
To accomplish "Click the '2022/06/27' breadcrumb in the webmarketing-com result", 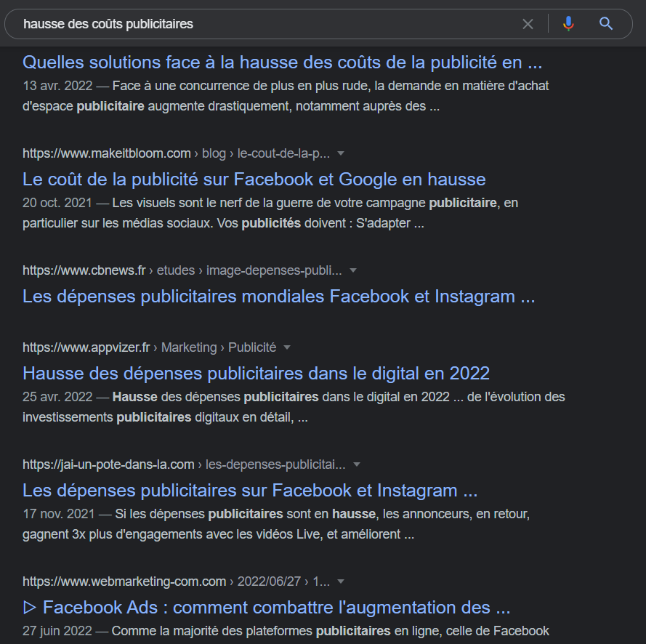I will [269, 581].
